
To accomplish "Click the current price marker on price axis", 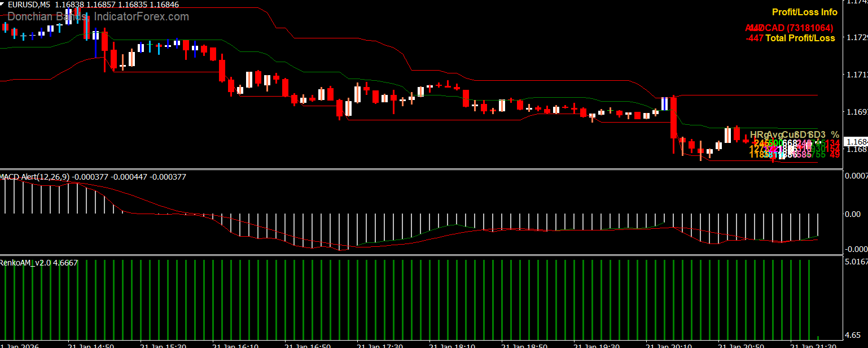I will (856, 141).
